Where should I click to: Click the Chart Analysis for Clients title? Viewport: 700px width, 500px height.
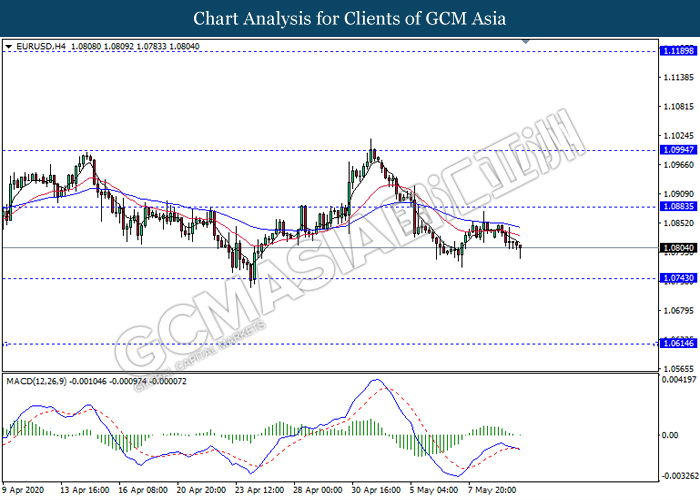[350, 19]
